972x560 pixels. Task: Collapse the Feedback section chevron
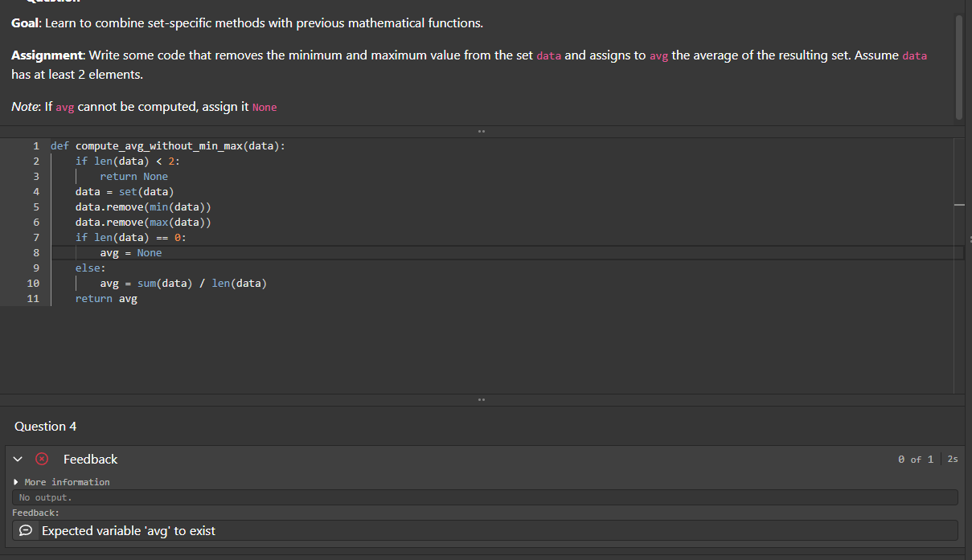point(18,459)
